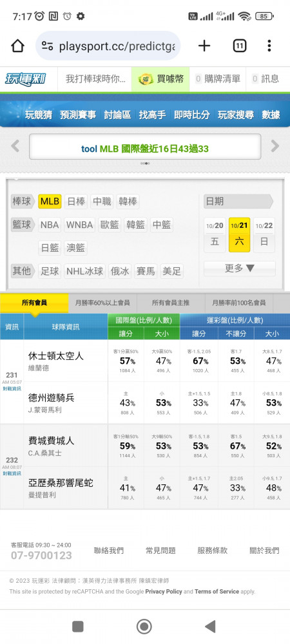290x644 pixels.
Task: Open the site info icon in address bar
Action: click(x=48, y=46)
